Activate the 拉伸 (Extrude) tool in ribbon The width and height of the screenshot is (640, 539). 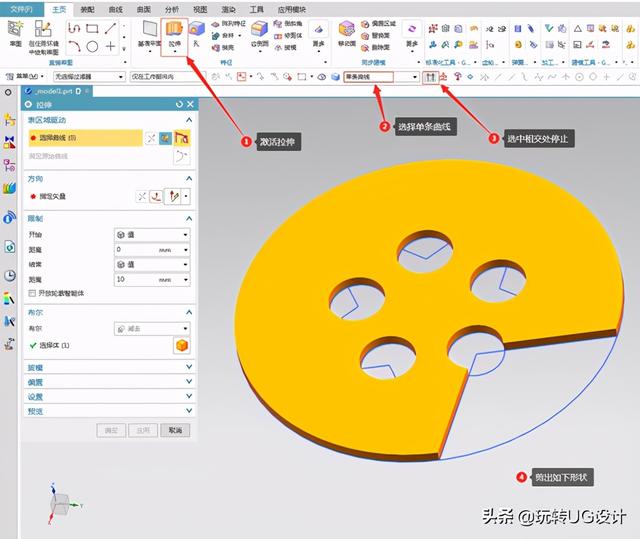[174, 35]
